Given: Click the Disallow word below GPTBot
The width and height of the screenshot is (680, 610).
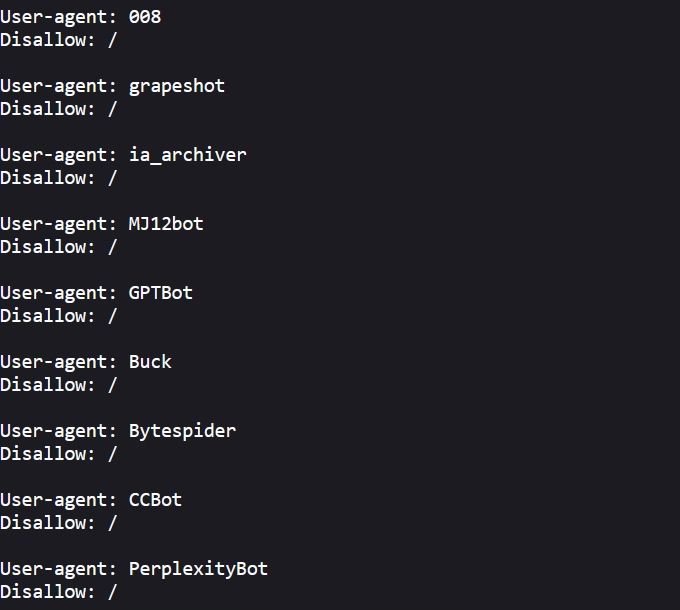Looking at the screenshot, I should (43, 316).
